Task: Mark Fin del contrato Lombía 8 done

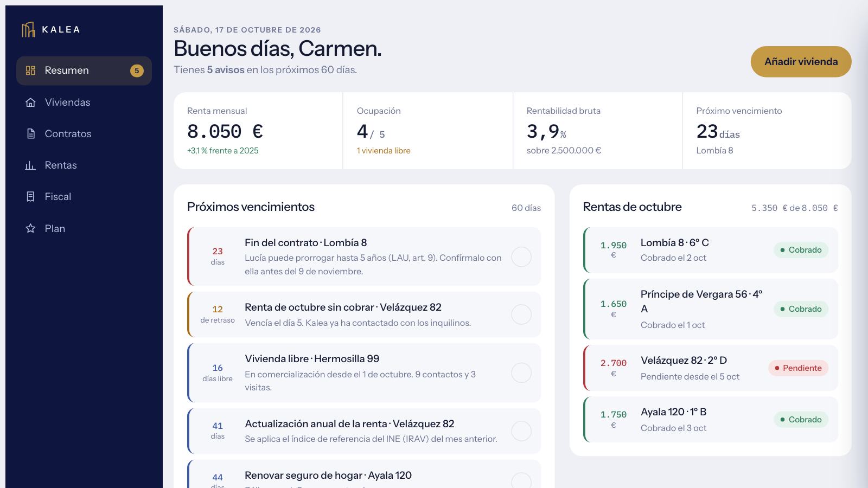Action: pyautogui.click(x=521, y=257)
